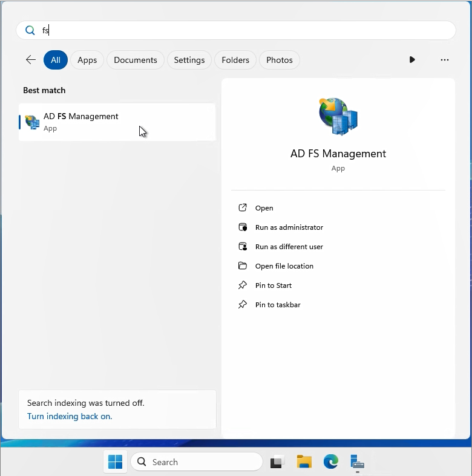This screenshot has height=476, width=472.
Task: Switch to the Photos filter
Action: pyautogui.click(x=280, y=60)
